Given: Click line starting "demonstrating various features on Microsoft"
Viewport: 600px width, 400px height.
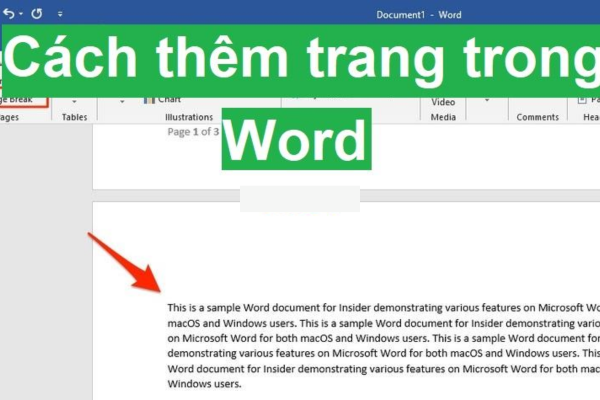Looking at the screenshot, I should click(x=383, y=353).
